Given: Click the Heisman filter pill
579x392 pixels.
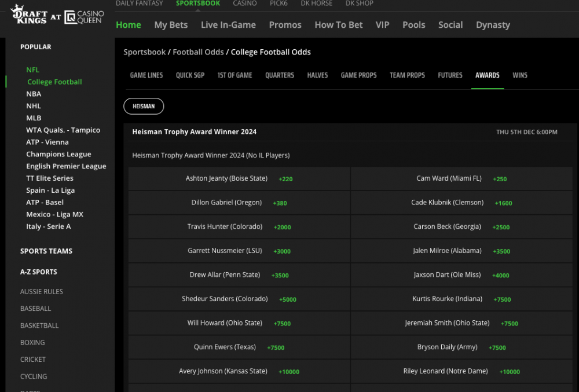Looking at the screenshot, I should 144,107.
